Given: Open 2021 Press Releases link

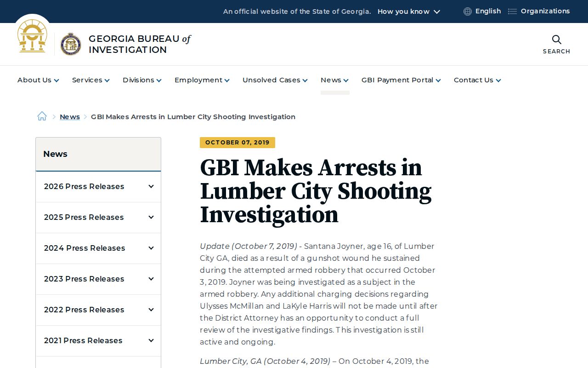Looking at the screenshot, I should point(83,340).
